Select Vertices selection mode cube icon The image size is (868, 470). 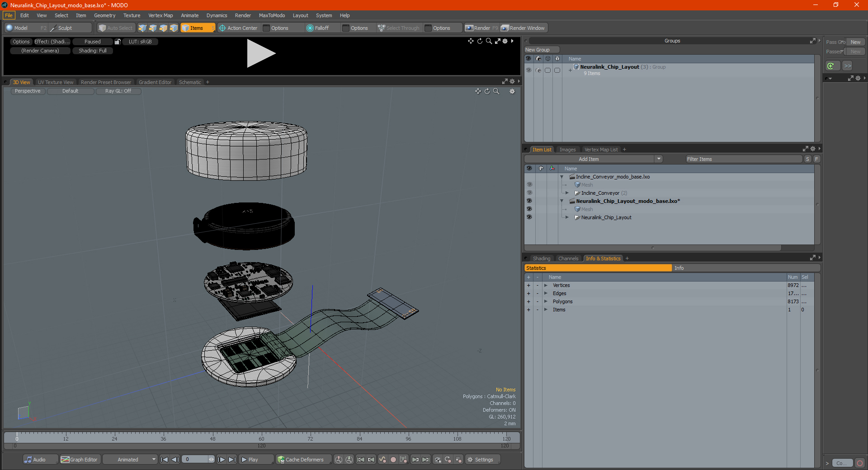(142, 28)
